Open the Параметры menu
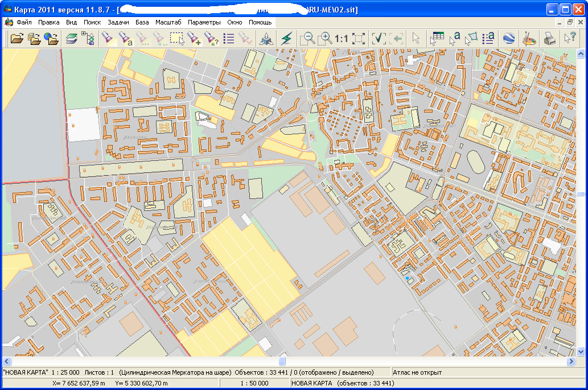 point(204,22)
